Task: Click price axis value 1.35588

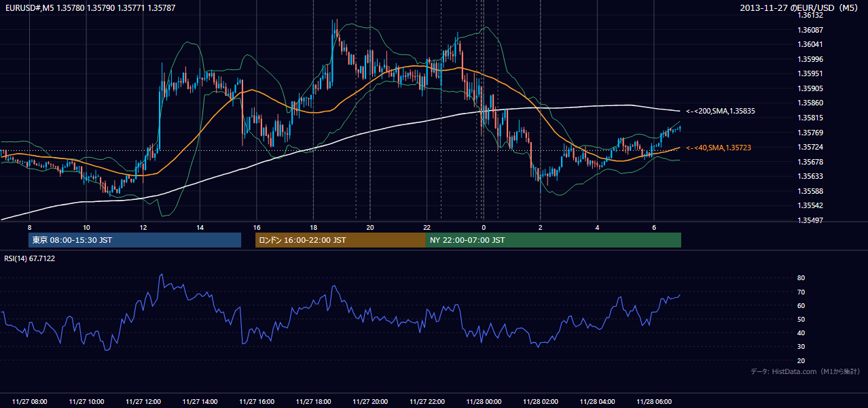Action: click(x=810, y=191)
